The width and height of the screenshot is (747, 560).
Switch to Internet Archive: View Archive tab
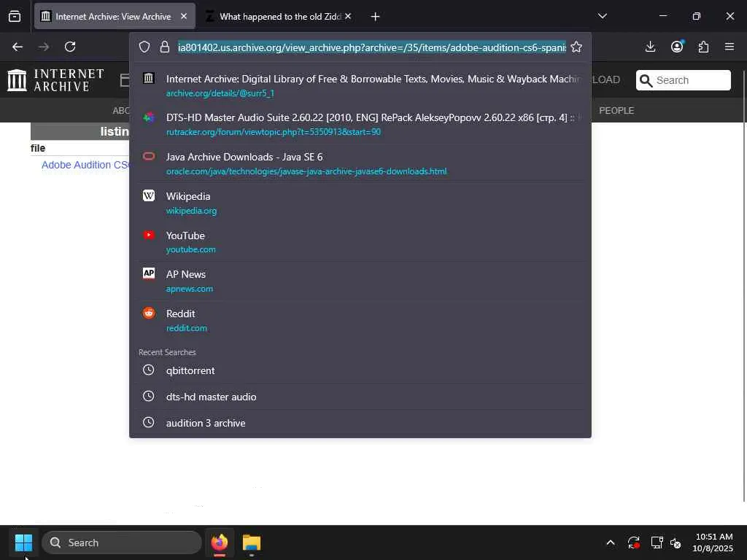115,16
